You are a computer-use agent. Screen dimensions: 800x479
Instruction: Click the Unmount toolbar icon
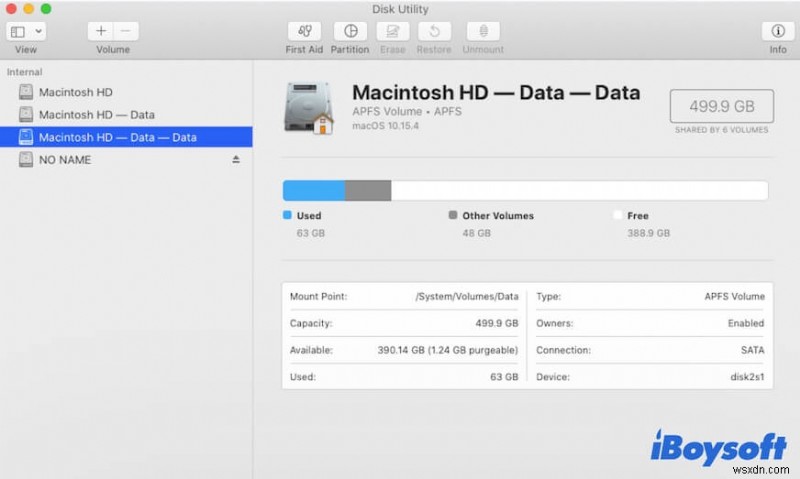(483, 31)
